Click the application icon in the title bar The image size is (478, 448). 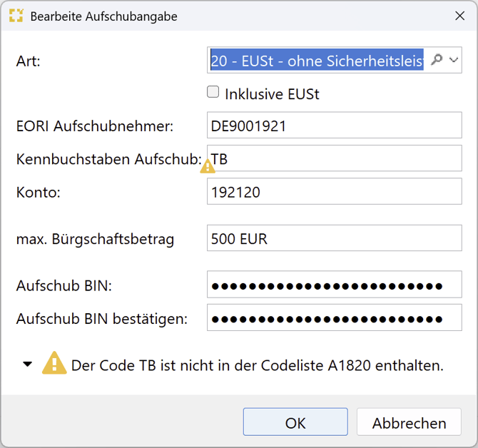[x=16, y=16]
